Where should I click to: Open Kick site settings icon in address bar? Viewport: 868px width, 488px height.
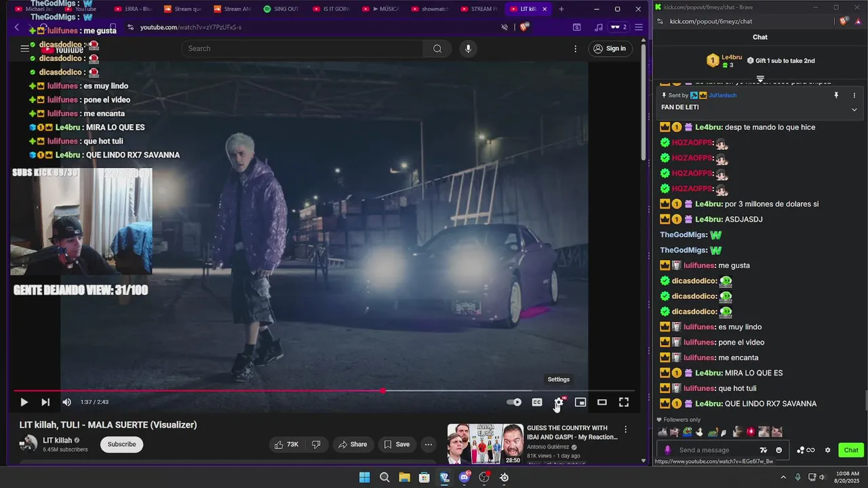coord(660,21)
